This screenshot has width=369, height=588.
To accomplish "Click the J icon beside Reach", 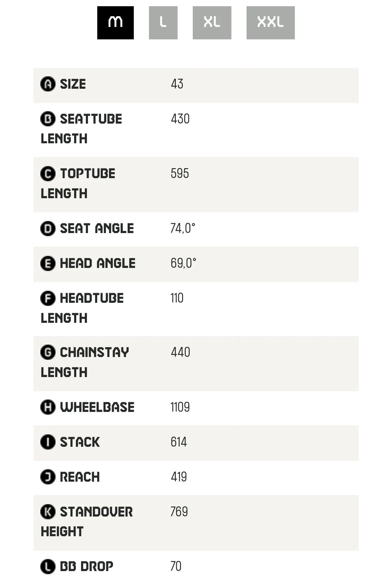I will (x=48, y=477).
